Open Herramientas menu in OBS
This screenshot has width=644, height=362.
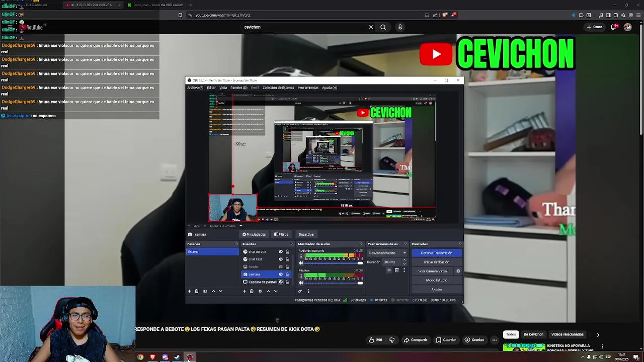(x=308, y=87)
